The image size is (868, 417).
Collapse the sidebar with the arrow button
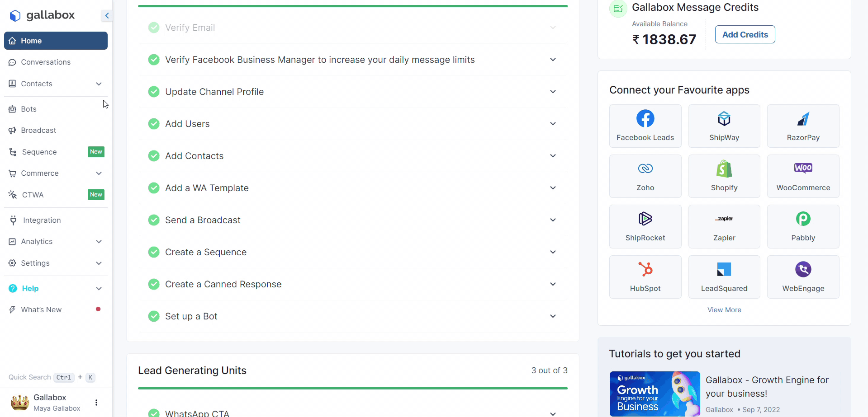point(107,16)
